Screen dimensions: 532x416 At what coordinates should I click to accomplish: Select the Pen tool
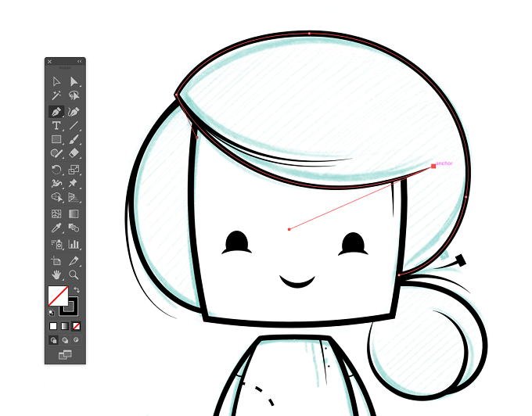point(56,112)
